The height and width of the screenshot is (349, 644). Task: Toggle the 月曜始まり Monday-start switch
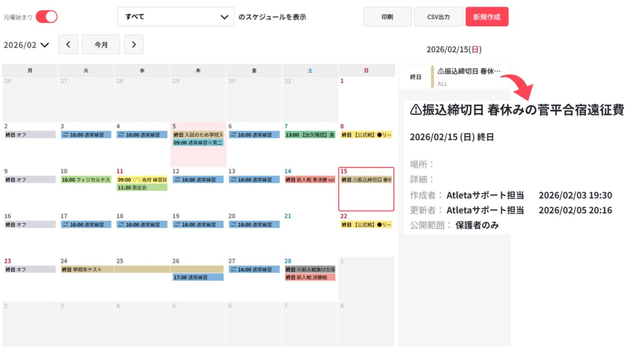click(x=46, y=17)
